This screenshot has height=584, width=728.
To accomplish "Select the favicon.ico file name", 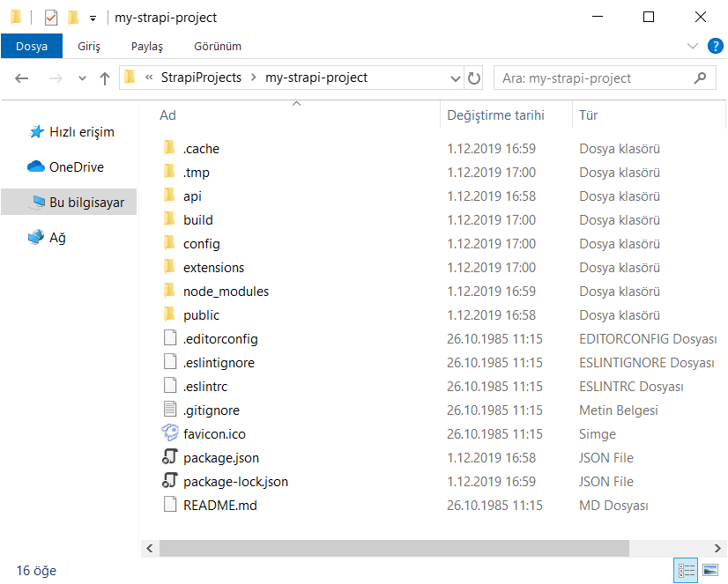I will point(214,433).
